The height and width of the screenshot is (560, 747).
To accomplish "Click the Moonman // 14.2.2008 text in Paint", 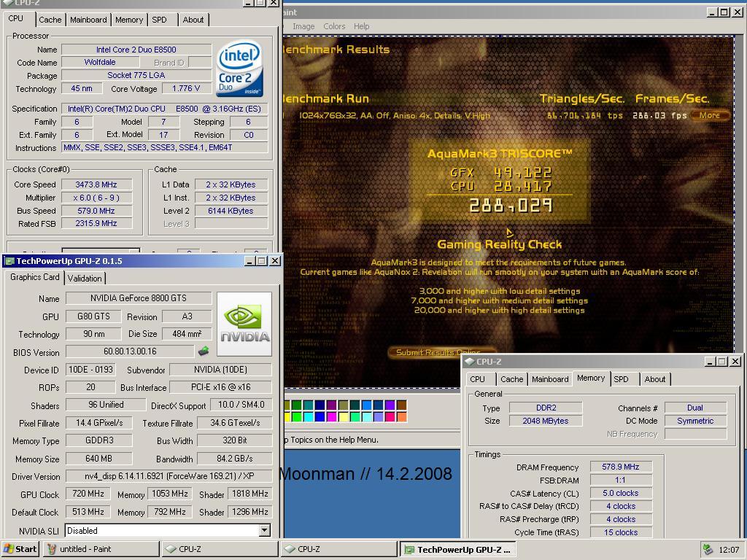I will tap(366, 474).
